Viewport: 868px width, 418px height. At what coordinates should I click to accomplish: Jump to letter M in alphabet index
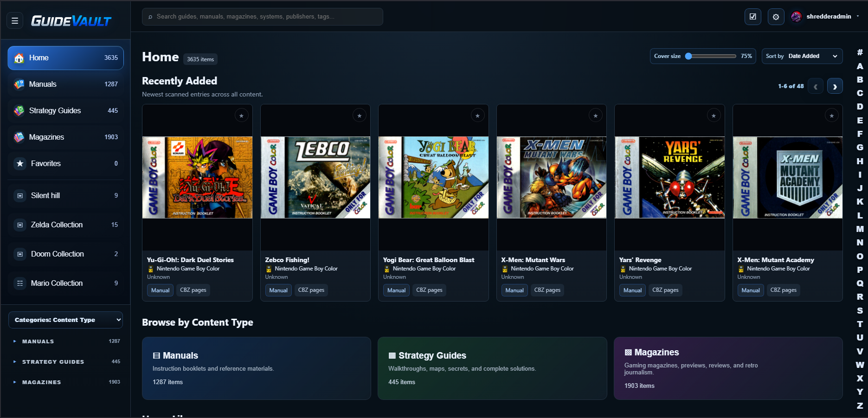click(x=860, y=229)
